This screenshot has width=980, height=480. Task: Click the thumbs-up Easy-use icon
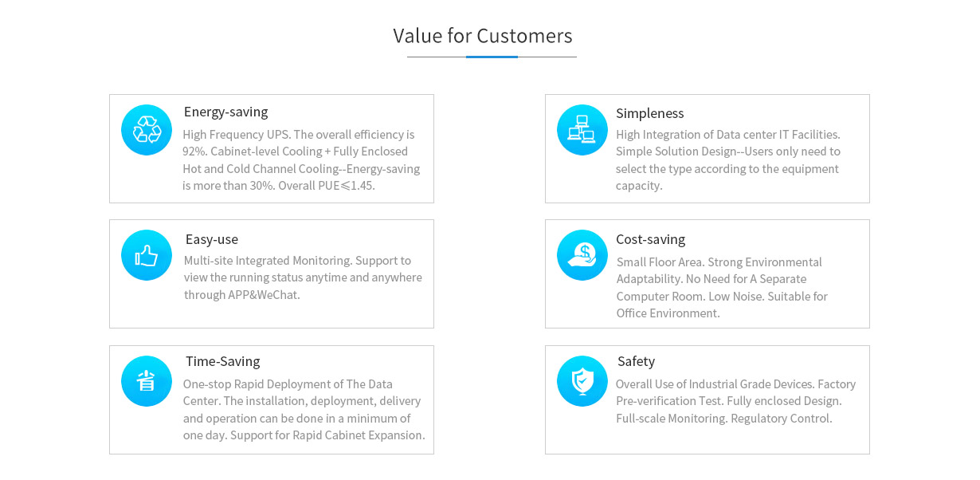pyautogui.click(x=147, y=255)
